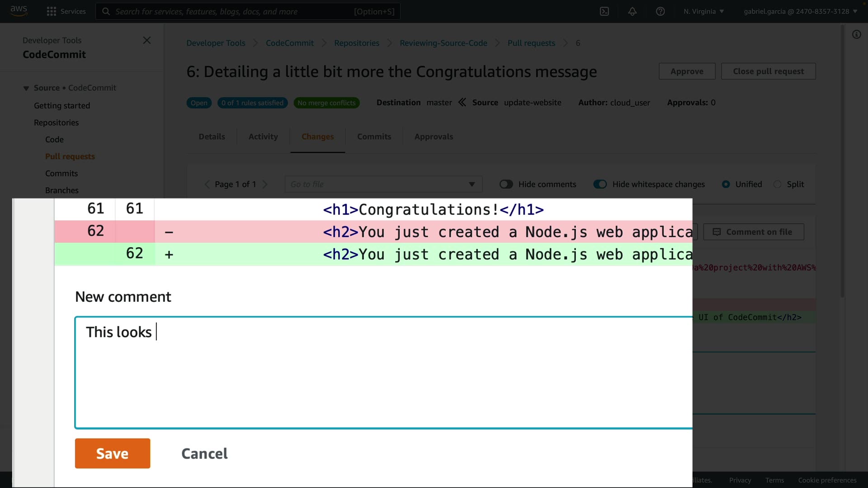Click the AWS logo home icon
The image size is (868, 488).
[x=19, y=10]
